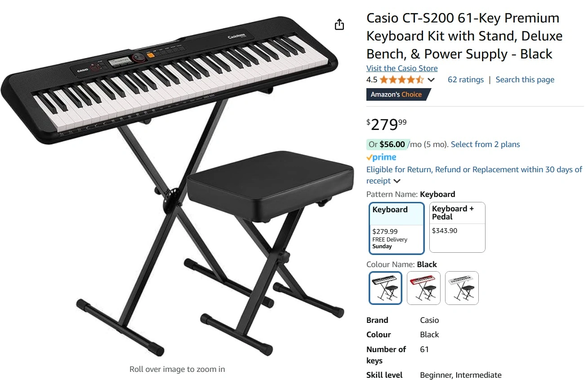588x380 pixels.
Task: Choose the black colour swatch
Action: [x=385, y=288]
